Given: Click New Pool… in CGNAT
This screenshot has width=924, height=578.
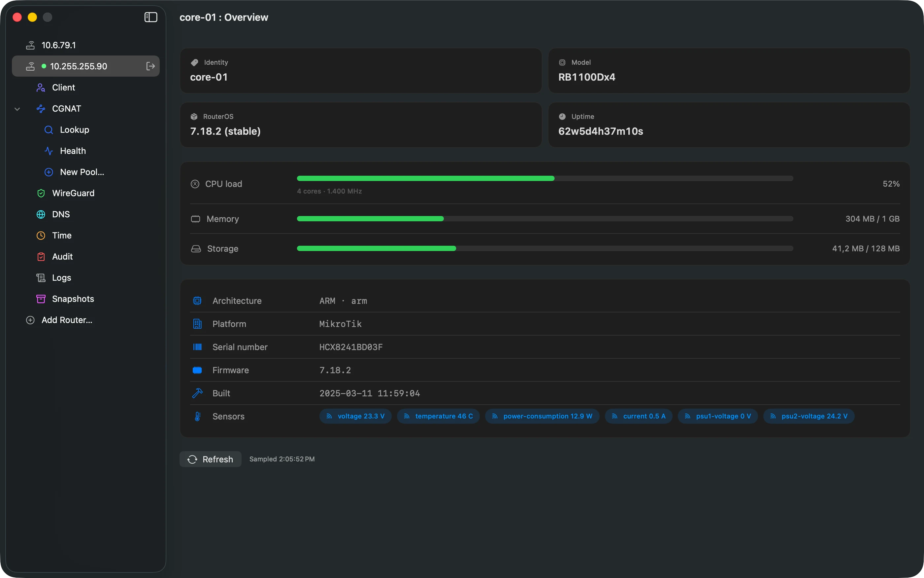Looking at the screenshot, I should [x=85, y=172].
